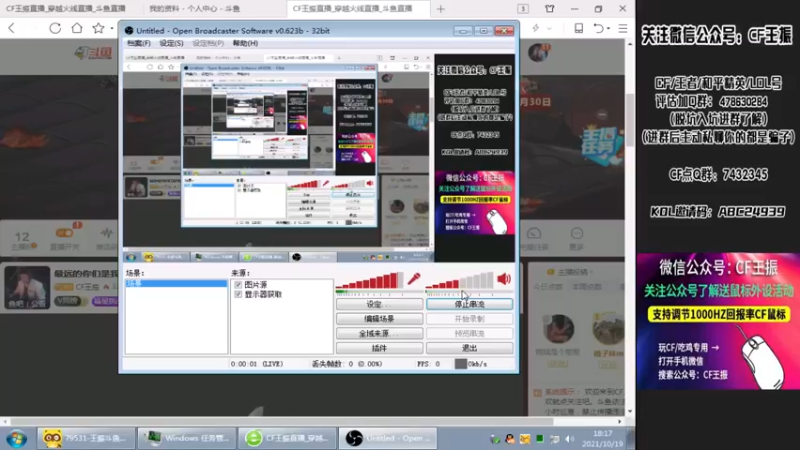
Task: Stop streaming with 停止串流 button
Action: click(469, 304)
